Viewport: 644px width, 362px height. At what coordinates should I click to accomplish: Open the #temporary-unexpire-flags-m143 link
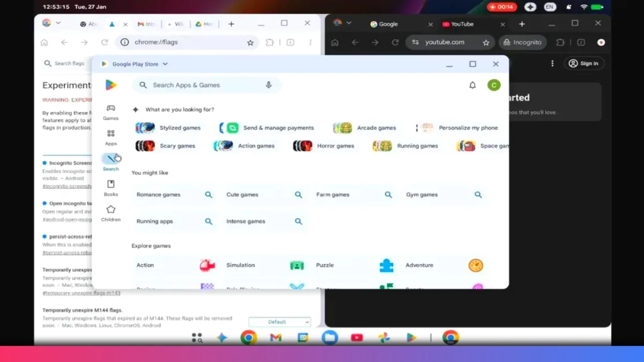(x=82, y=293)
